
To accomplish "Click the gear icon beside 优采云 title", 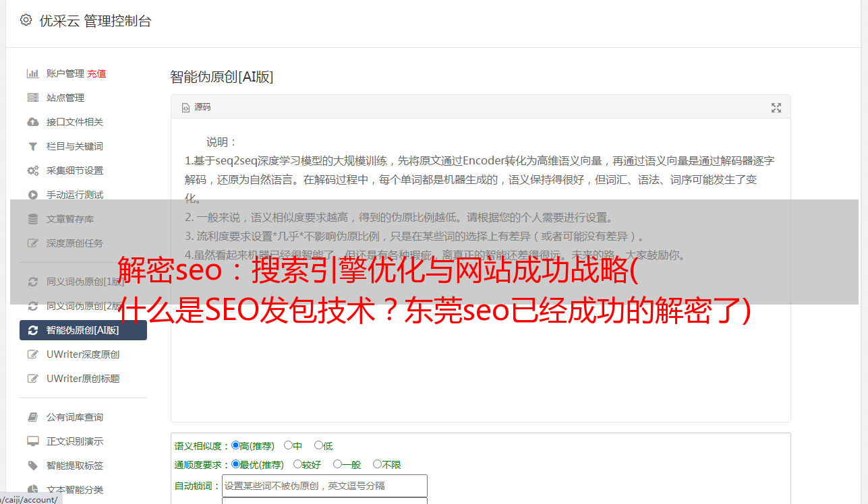I will (26, 20).
